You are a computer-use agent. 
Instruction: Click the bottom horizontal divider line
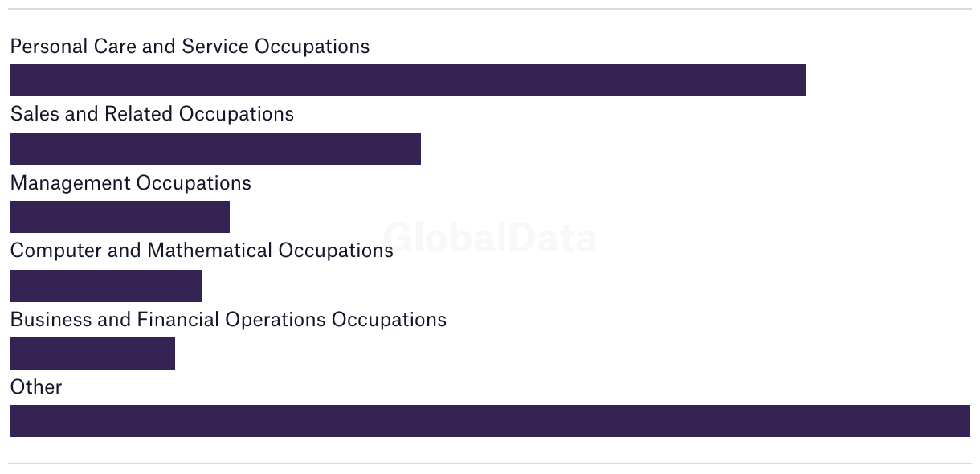[490, 464]
